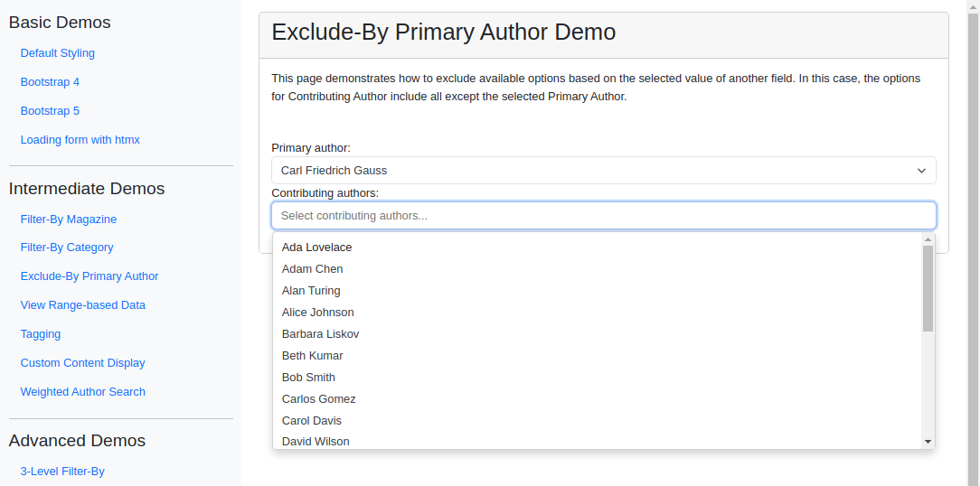Navigate to Filter-By Magazine demo
The image size is (980, 486).
click(69, 220)
